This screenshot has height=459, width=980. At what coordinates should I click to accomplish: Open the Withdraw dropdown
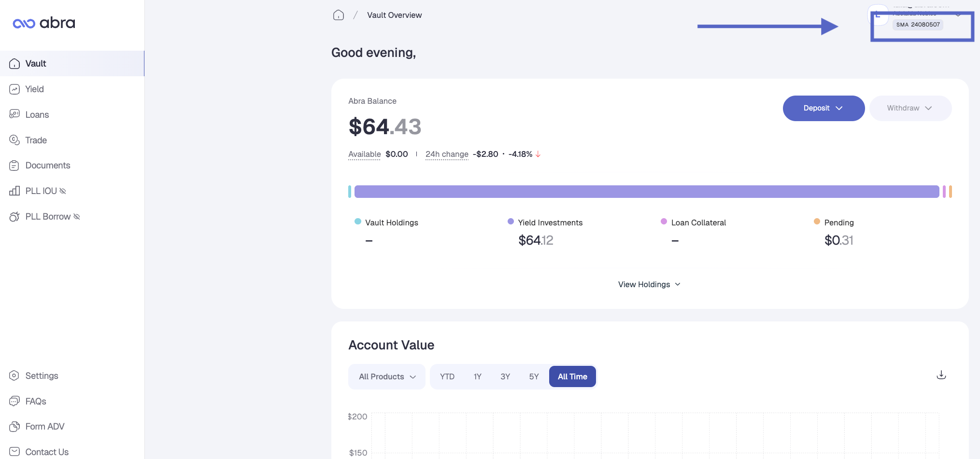(910, 108)
